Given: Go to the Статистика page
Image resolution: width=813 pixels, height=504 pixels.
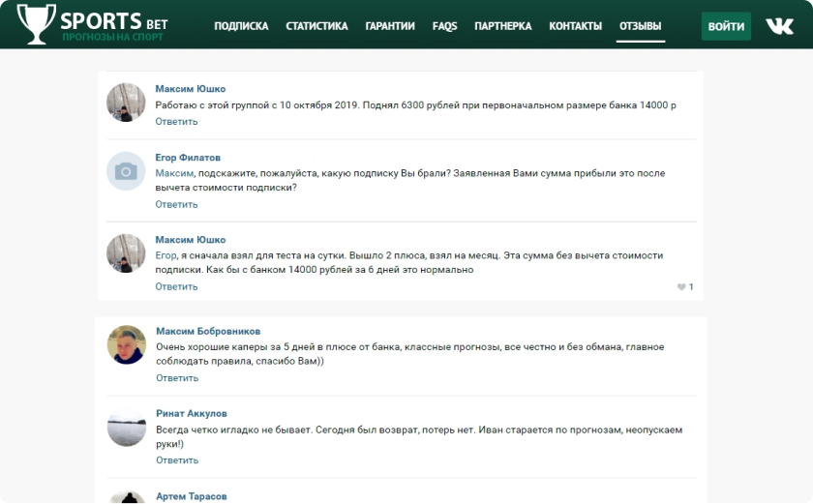Looking at the screenshot, I should (x=316, y=26).
